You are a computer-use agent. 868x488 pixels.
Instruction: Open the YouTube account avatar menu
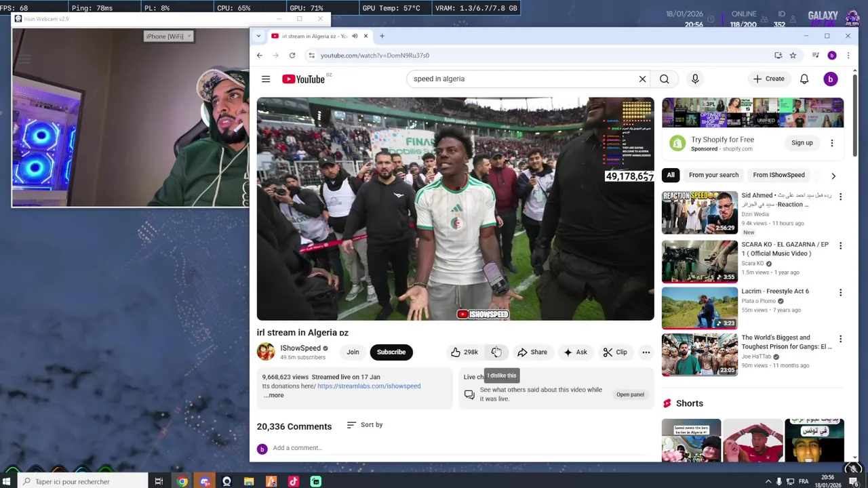[x=830, y=79]
